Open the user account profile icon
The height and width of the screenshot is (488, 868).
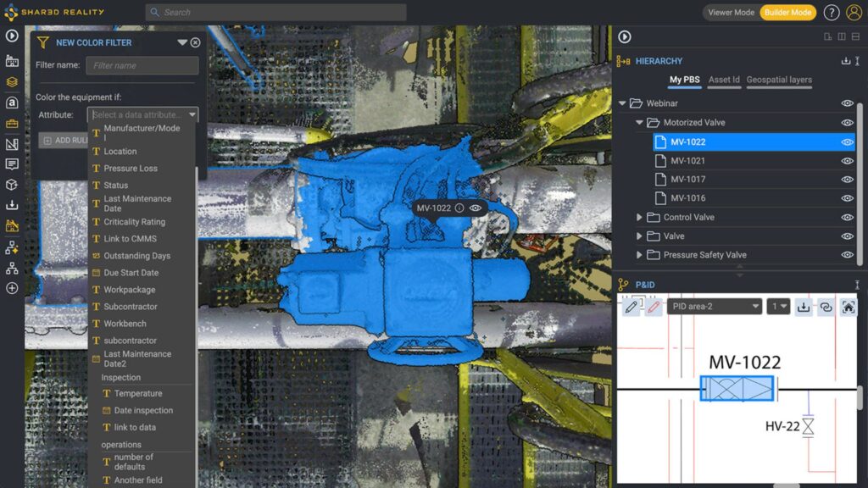[854, 13]
